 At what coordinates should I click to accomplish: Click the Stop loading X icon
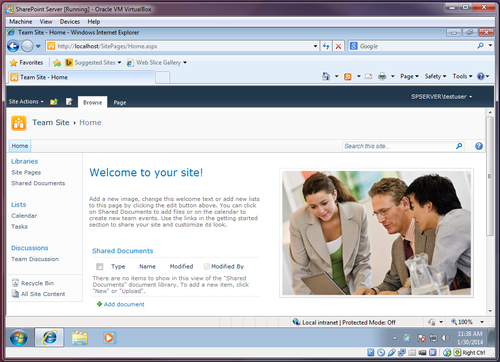[338, 46]
